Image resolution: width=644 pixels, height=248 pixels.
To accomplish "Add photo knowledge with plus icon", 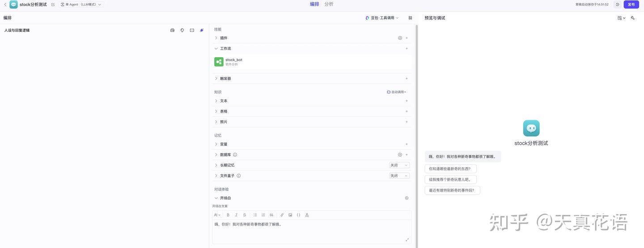I will click(407, 122).
